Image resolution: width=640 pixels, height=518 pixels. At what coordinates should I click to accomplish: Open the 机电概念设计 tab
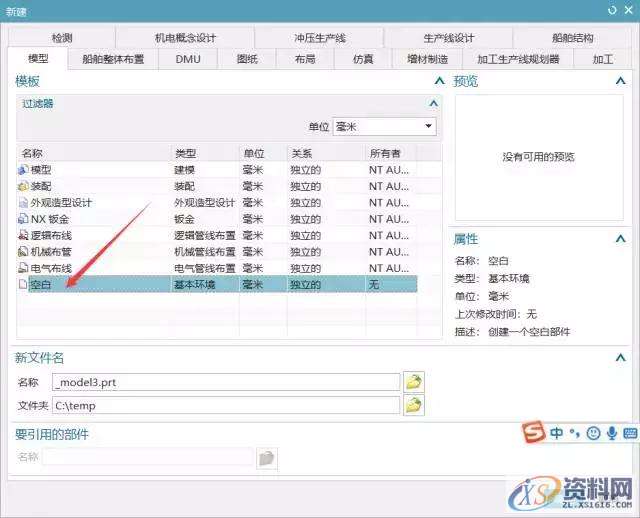[185, 37]
